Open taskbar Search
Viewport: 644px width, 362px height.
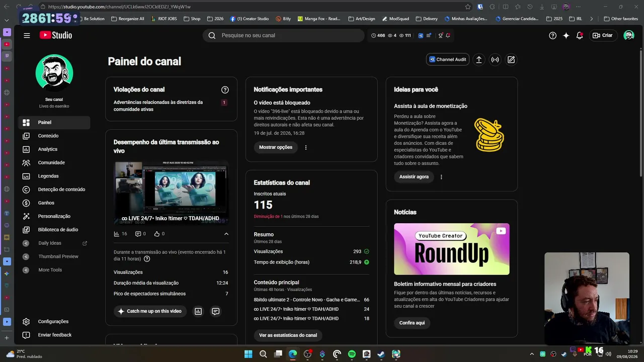click(x=263, y=354)
